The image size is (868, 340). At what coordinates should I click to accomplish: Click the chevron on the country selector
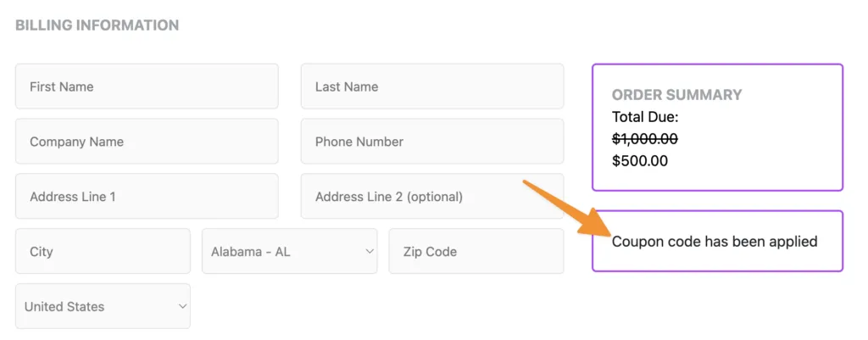183,307
